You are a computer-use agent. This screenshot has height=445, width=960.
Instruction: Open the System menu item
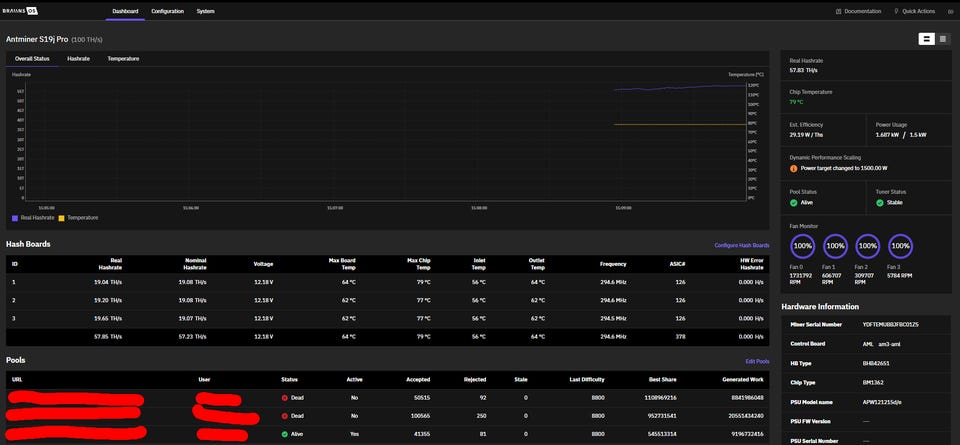[x=205, y=11]
